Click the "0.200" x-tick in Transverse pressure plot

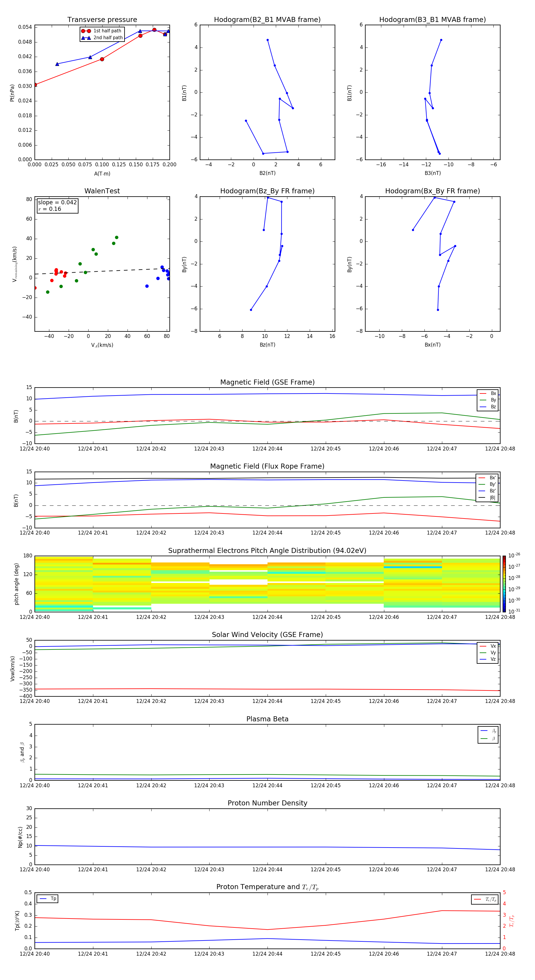pos(169,165)
